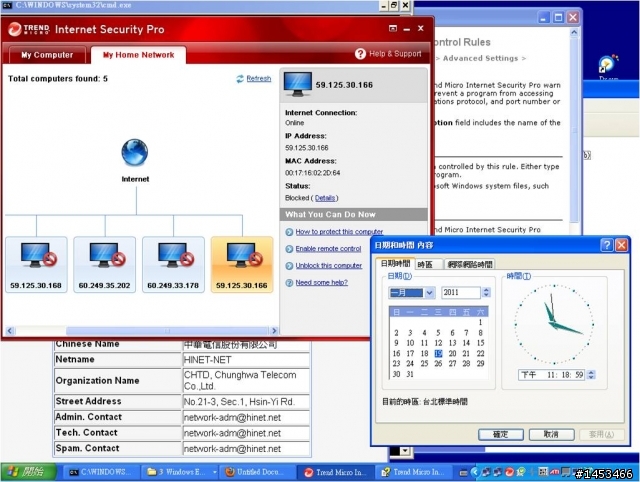Viewport: 640px width, 482px height.
Task: Click the Dream desktop shortcut icon
Action: coord(608,65)
